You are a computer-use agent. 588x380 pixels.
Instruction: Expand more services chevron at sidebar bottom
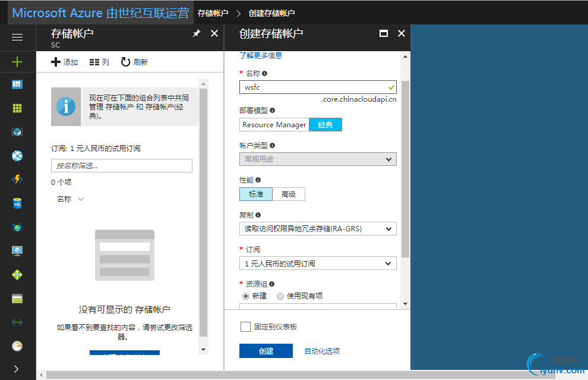click(17, 369)
